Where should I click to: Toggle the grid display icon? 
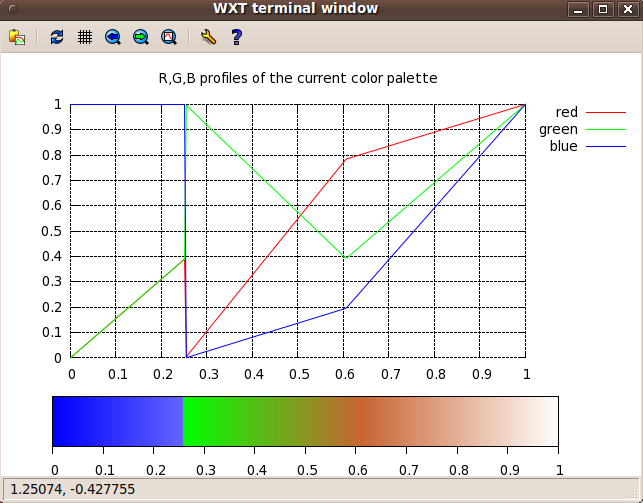pos(85,37)
